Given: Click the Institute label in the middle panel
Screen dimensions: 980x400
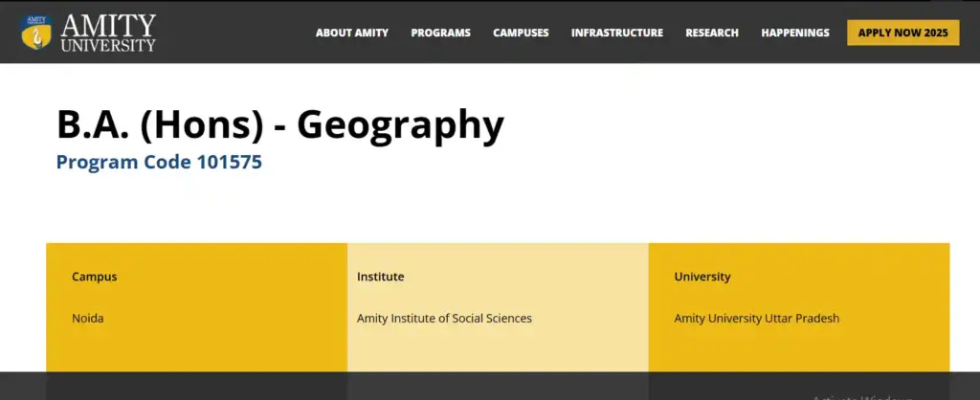Looking at the screenshot, I should pyautogui.click(x=380, y=277).
